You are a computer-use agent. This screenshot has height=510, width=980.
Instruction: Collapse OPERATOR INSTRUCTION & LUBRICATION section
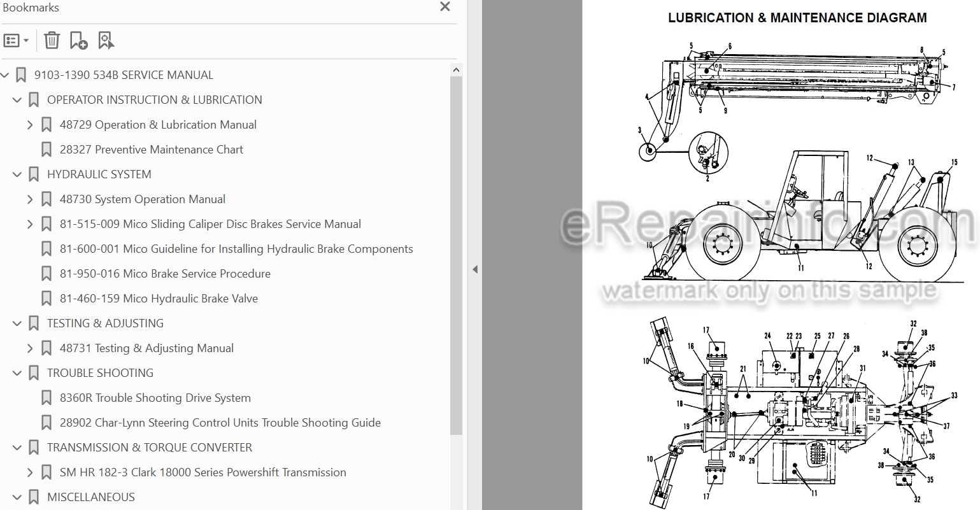pyautogui.click(x=17, y=100)
